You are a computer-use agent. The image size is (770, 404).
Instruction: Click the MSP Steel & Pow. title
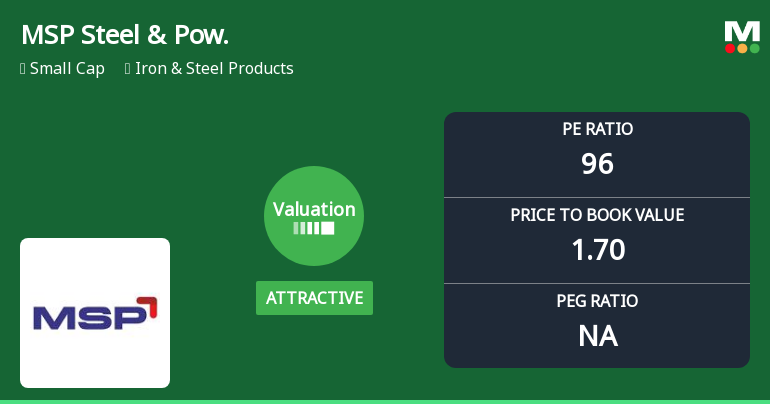coord(124,35)
